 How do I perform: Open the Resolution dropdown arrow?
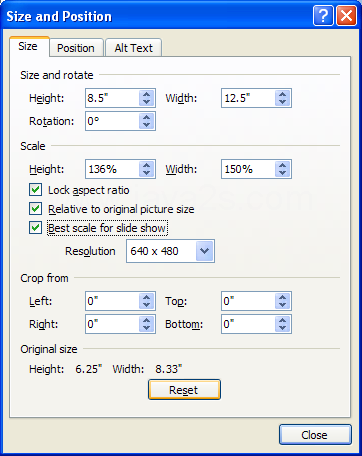(204, 251)
